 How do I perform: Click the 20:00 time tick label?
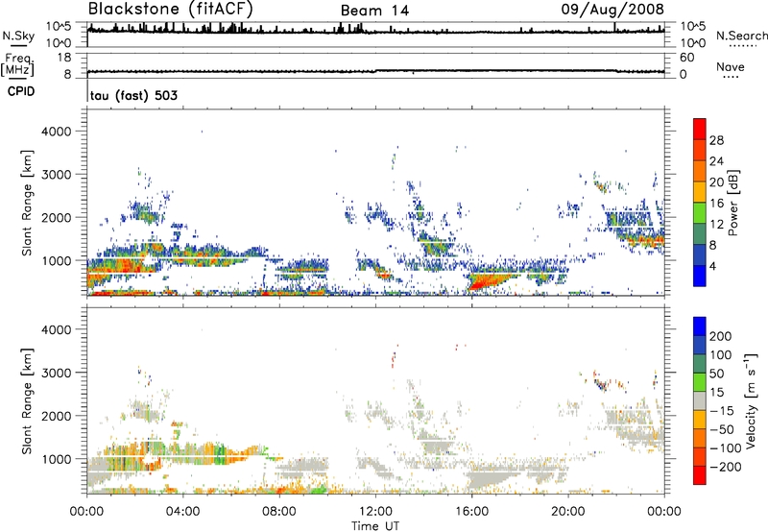tap(568, 512)
